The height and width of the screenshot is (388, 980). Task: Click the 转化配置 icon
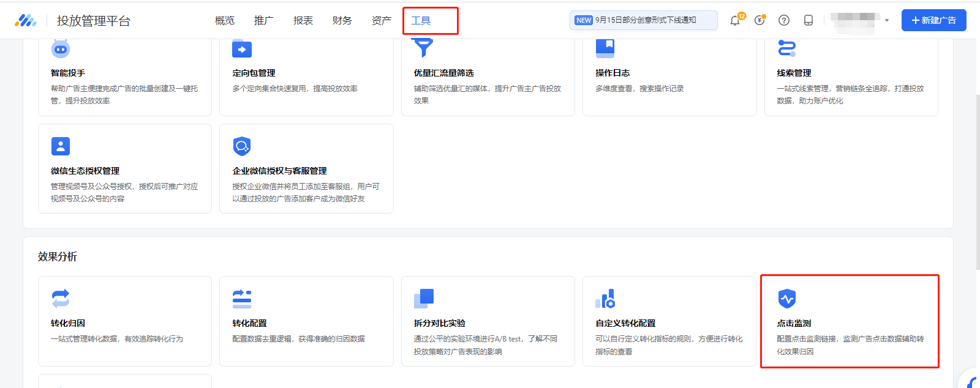pos(242,299)
